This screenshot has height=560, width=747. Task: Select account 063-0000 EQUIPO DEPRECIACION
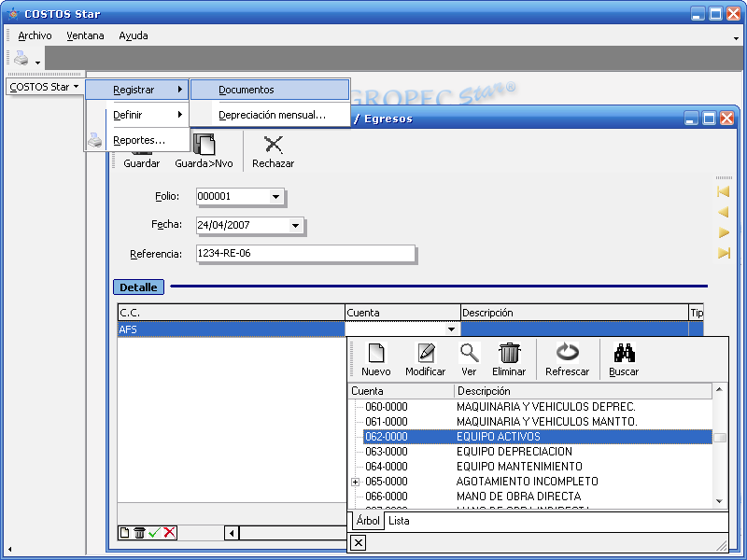(538, 452)
